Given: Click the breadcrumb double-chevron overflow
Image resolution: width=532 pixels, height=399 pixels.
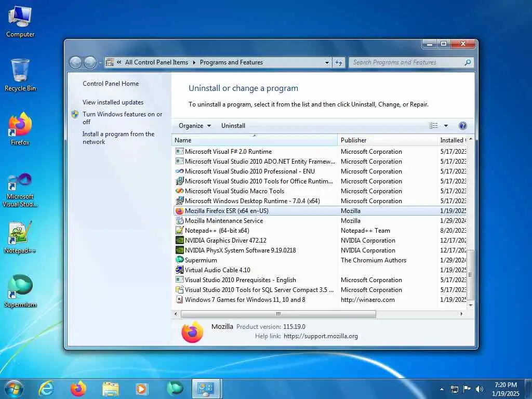Looking at the screenshot, I should tap(119, 62).
